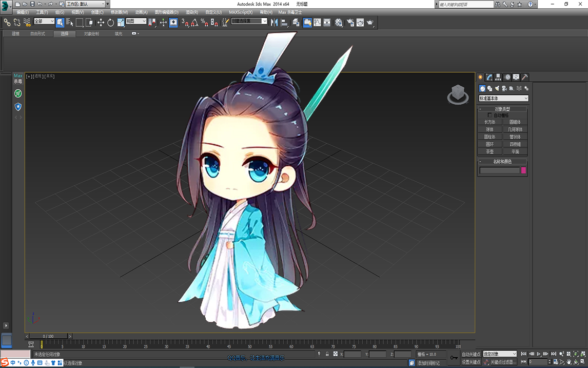Viewport: 588px width, 368px height.
Task: Open the 选定对象 key filter dropdown
Action: point(500,354)
